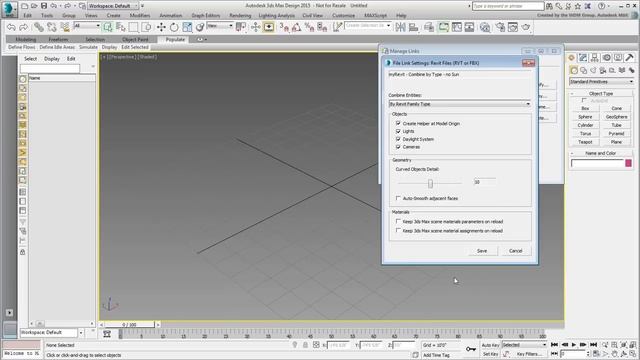
Task: Click the time slider 0/100 handle
Action: 129,324
